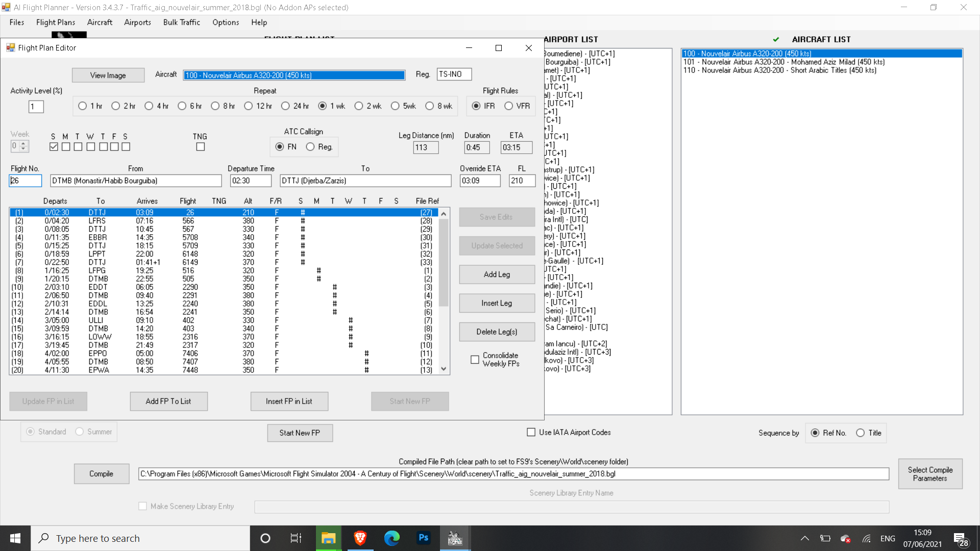
Task: Open Files menu
Action: click(17, 22)
